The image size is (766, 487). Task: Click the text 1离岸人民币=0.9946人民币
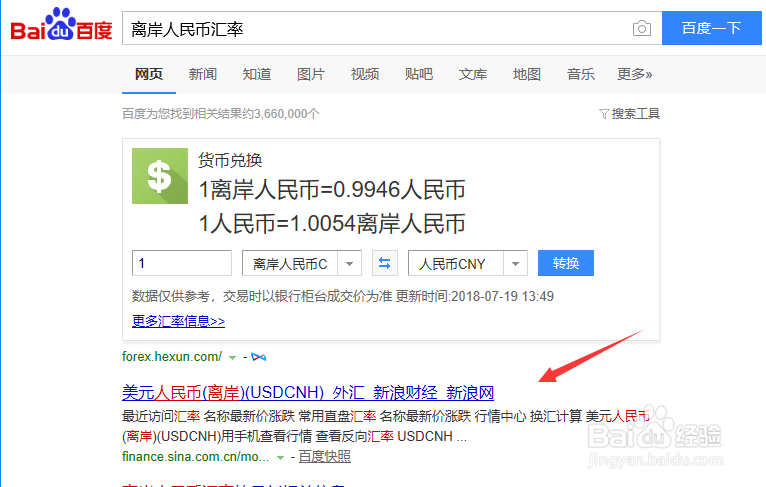(332, 190)
